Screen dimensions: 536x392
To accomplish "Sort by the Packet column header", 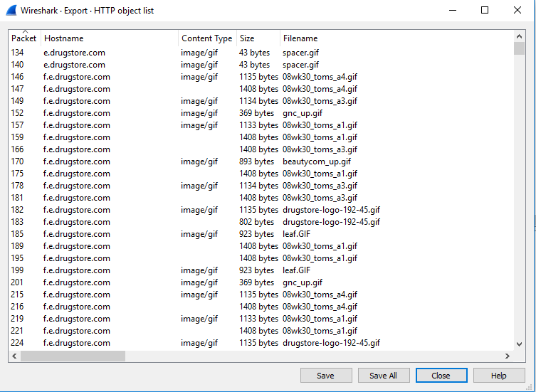I will pos(24,38).
